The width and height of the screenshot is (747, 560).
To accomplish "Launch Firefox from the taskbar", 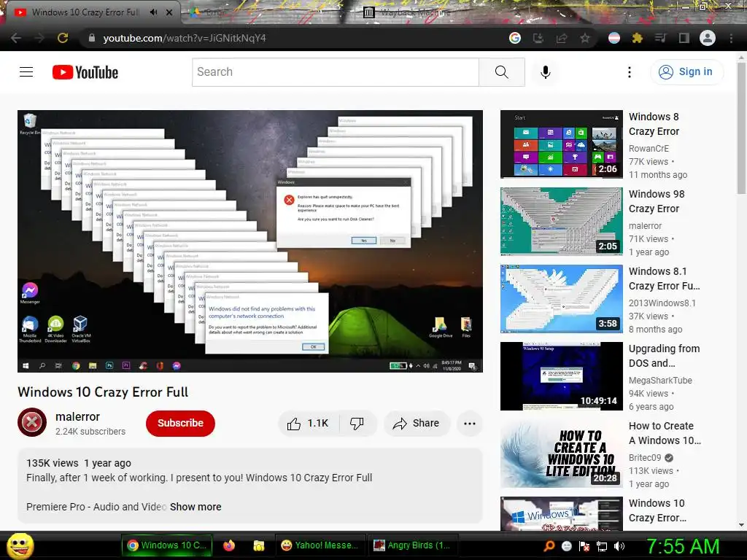I will coord(229,545).
